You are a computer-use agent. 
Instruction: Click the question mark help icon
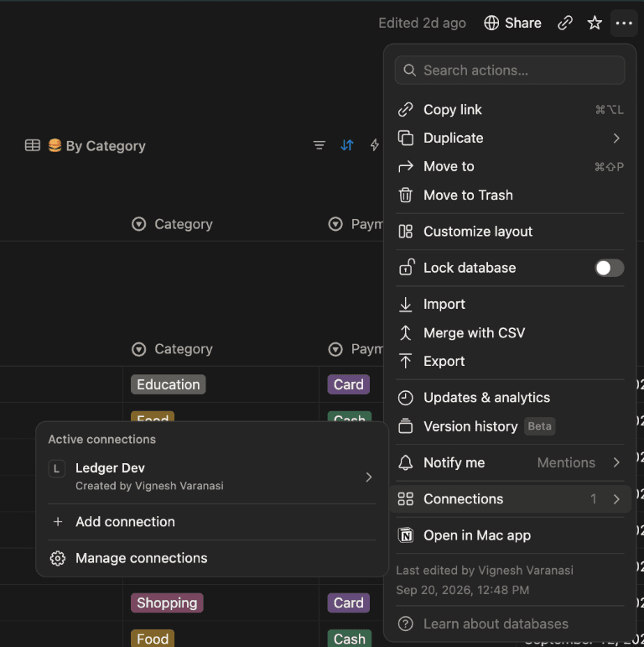point(405,624)
